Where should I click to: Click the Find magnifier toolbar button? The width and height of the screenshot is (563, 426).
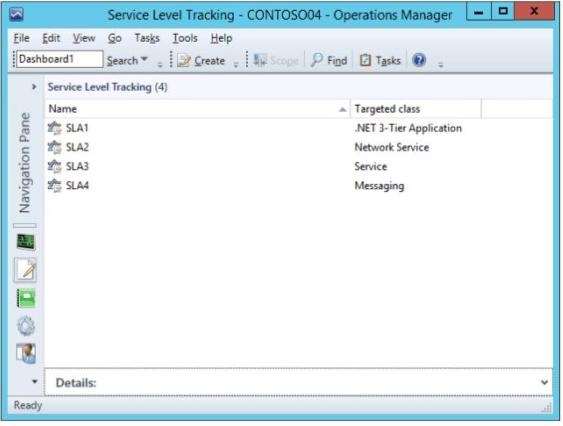click(x=329, y=60)
